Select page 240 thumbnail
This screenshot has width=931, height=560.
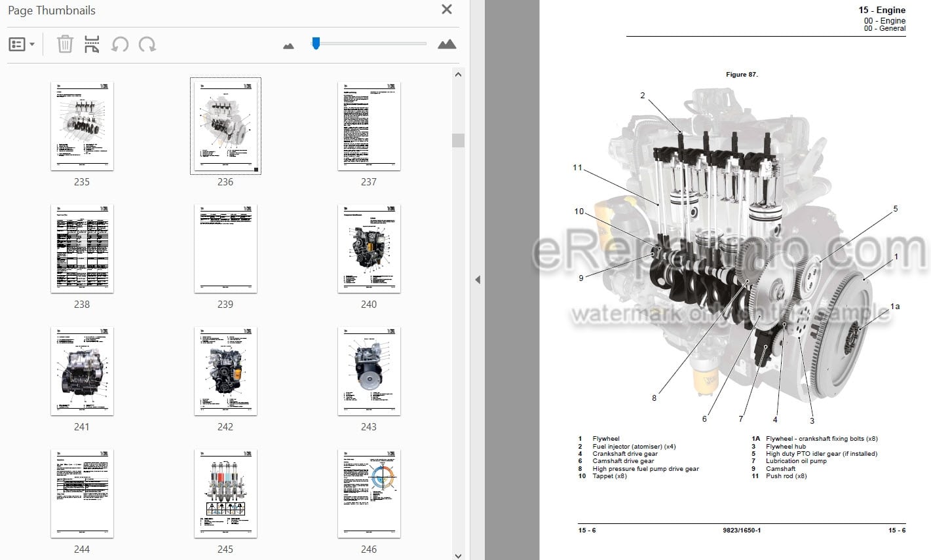point(369,248)
